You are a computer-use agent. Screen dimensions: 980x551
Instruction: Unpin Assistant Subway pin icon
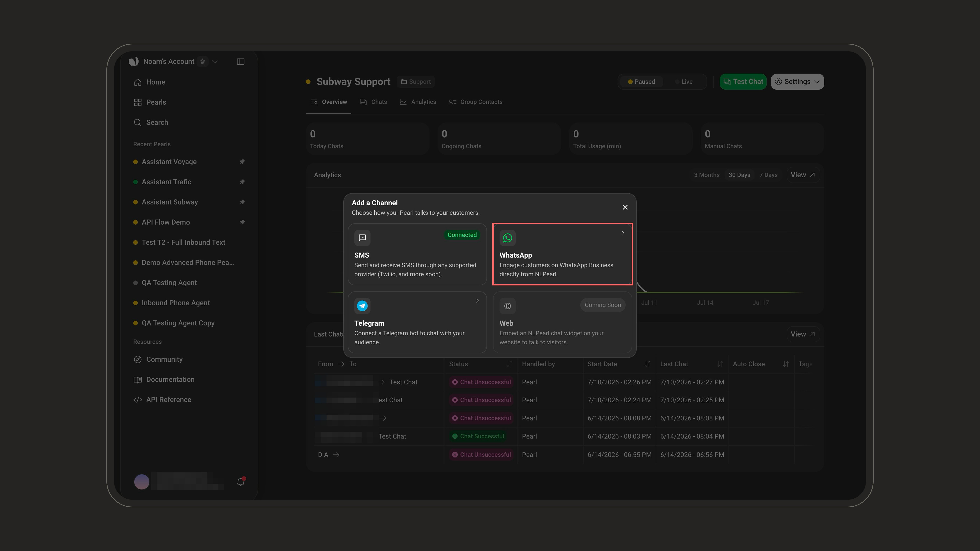[x=242, y=202]
